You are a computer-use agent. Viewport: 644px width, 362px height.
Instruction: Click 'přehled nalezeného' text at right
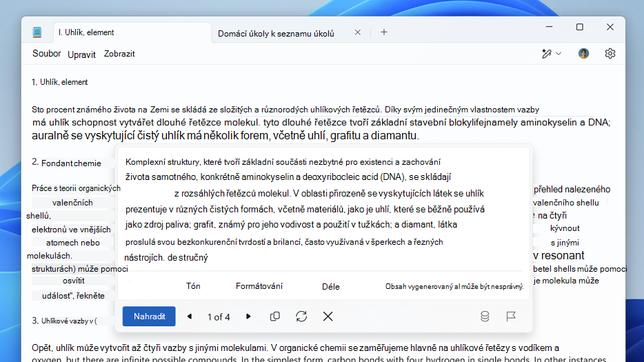572,190
